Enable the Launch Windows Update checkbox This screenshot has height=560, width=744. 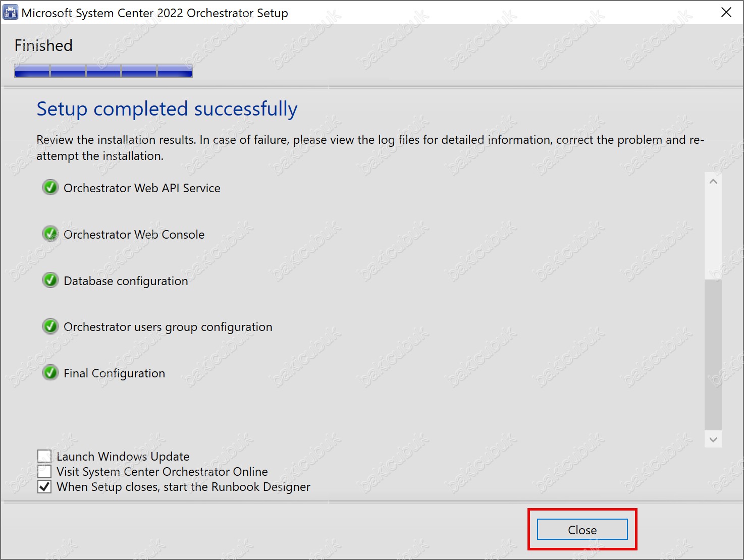pos(44,456)
